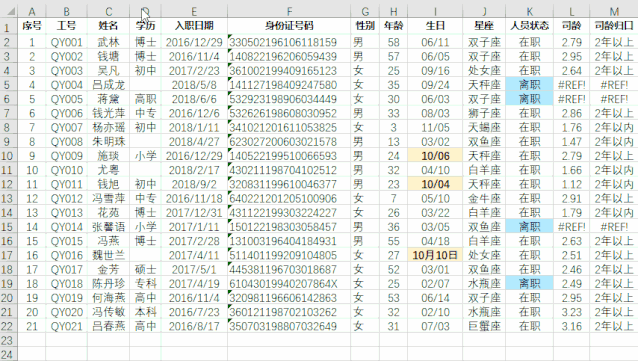This screenshot has height=361, width=638.
Task: Select #REF! tenure cell in row 5
Action: tap(571, 85)
